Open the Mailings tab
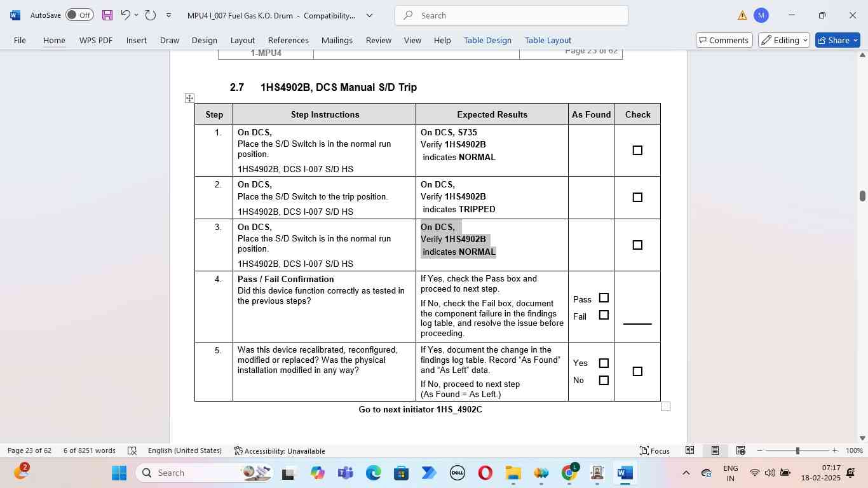 [337, 40]
